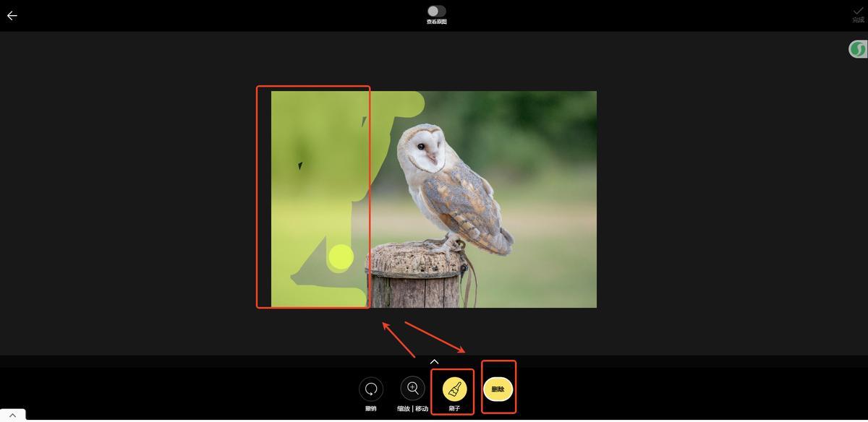Click the 完成 checkmark to finish
Viewport: 868px width, 422px height.
858,14
